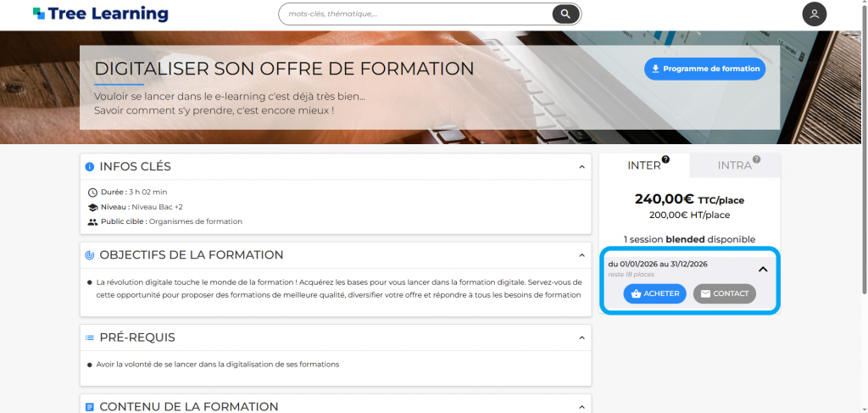Click the magnifying glass search button

pos(565,14)
